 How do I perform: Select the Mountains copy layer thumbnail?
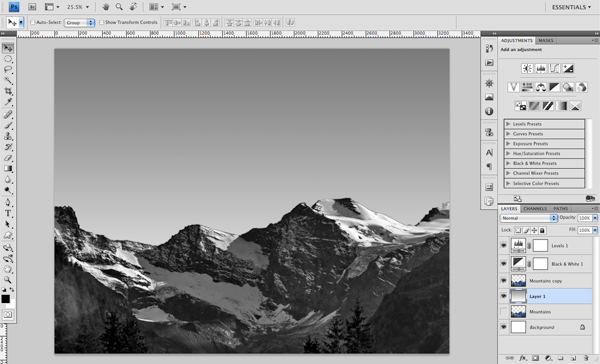tap(518, 281)
